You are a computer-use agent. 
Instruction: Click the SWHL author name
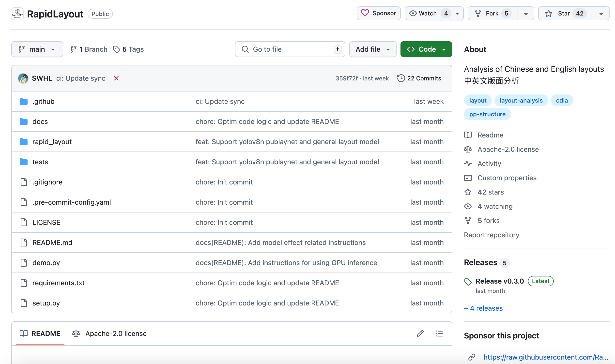coord(42,78)
